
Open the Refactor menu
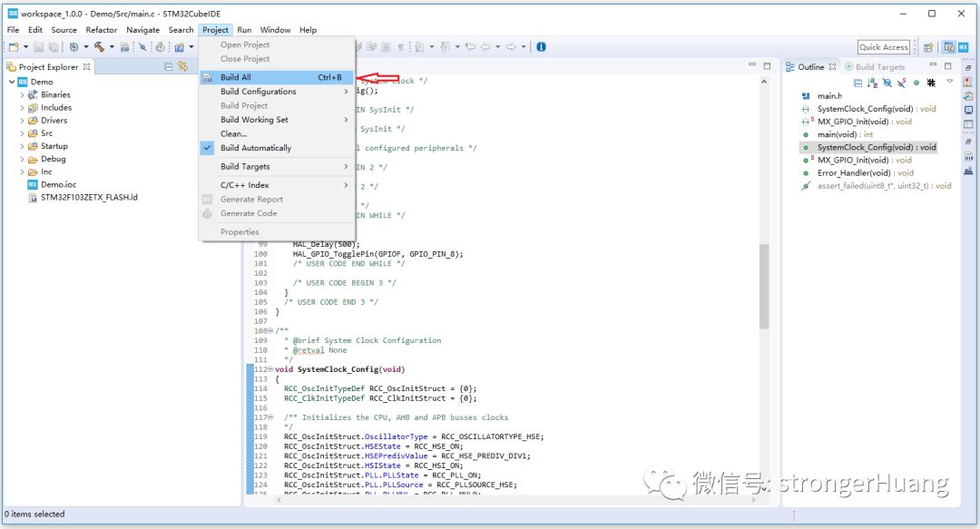[102, 30]
